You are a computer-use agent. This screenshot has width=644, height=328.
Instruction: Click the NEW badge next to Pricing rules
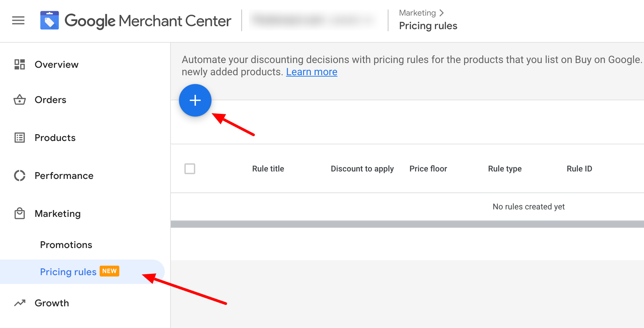[109, 271]
